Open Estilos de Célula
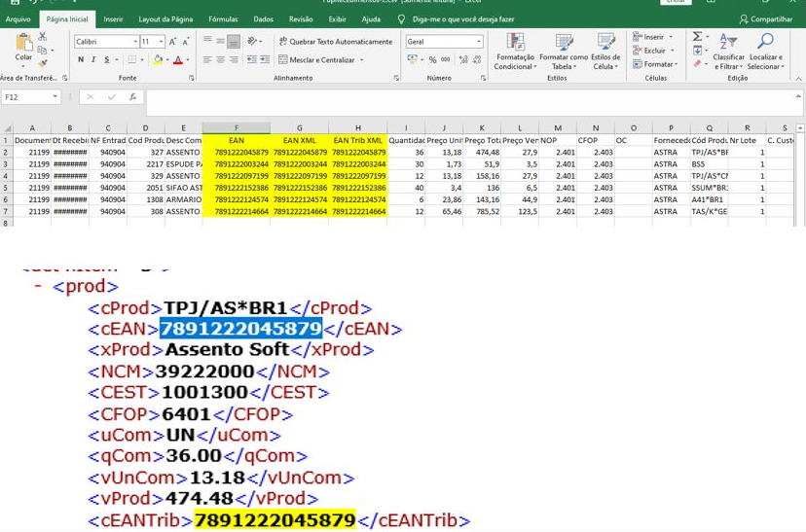This screenshot has height=532, width=806. (x=605, y=52)
